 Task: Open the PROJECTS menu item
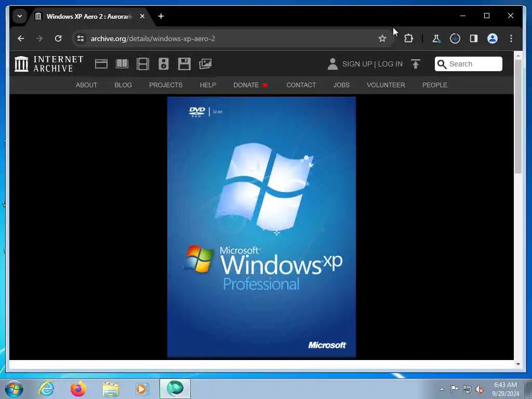(166, 85)
